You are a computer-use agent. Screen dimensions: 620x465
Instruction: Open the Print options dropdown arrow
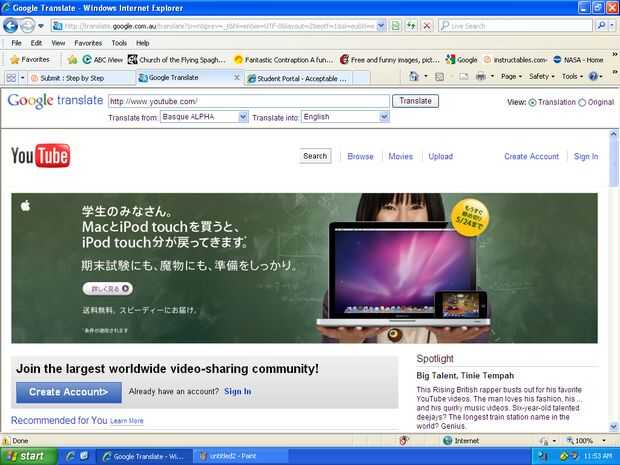coord(492,76)
